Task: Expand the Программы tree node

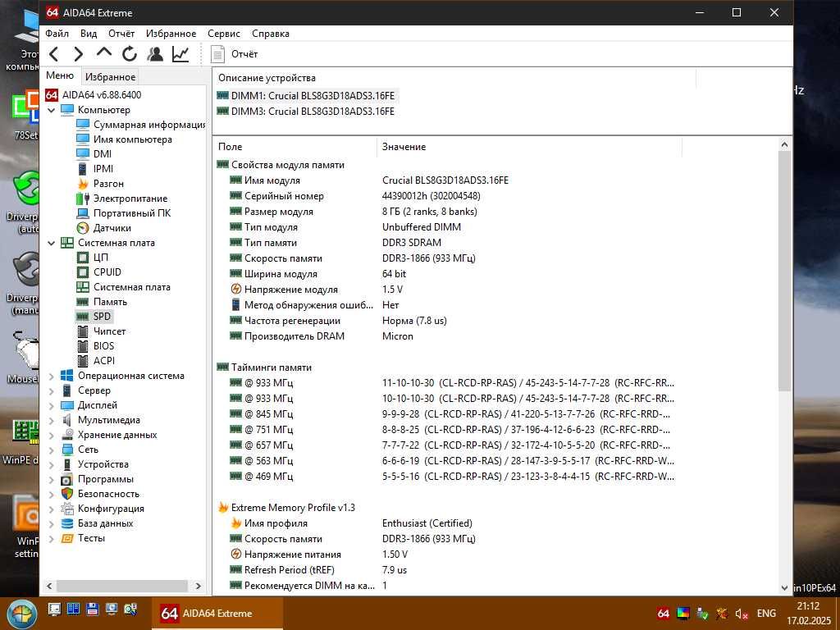Action: coord(52,479)
